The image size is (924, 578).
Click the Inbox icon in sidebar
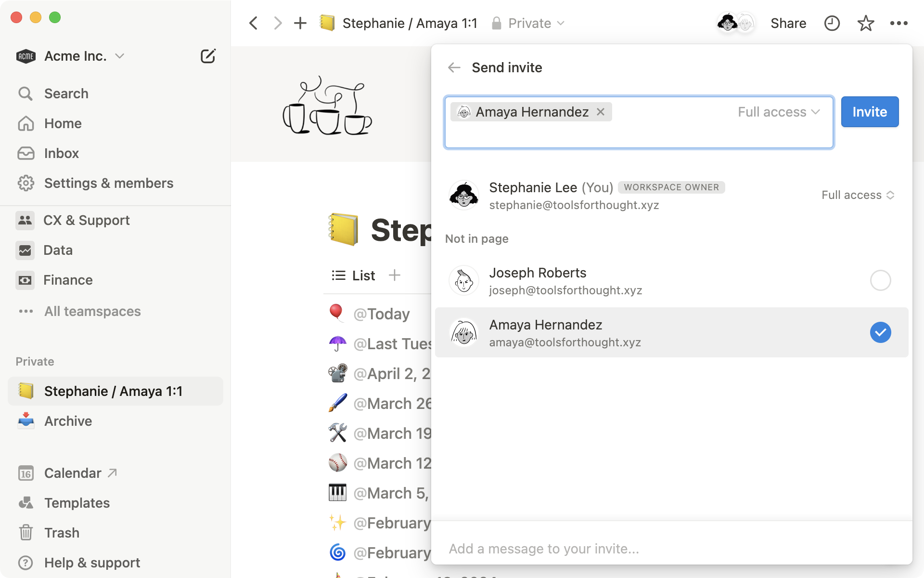coord(25,153)
